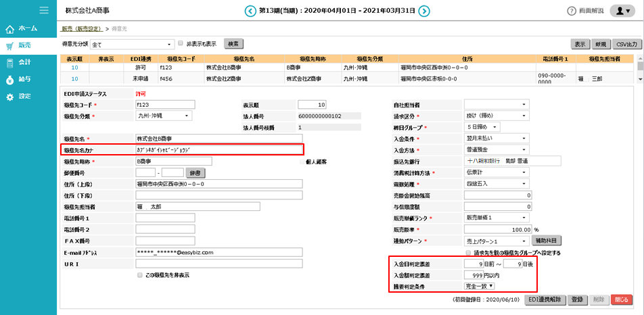Screen dimensions: 644x315
Task: Click the 電話番号１ input field
Action: (x=165, y=218)
